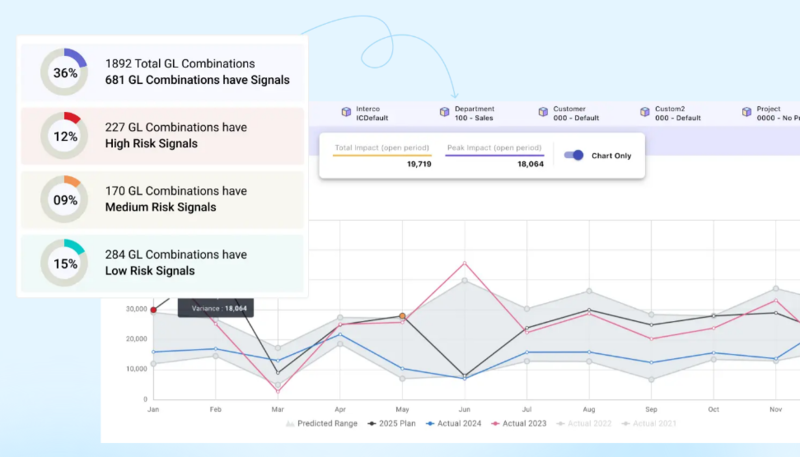
Task: Click the 36% total signals donut chart
Action: [x=66, y=73]
